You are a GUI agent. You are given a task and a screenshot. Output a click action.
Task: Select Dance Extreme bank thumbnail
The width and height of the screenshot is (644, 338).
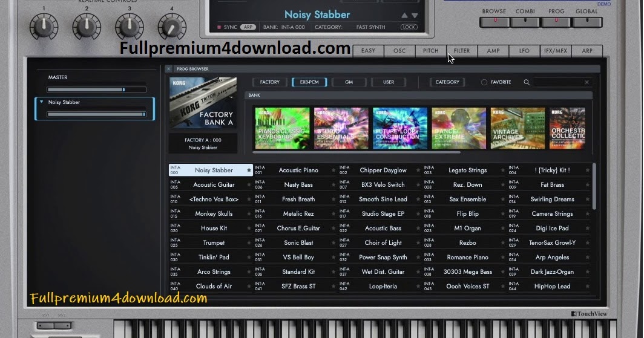(x=459, y=128)
